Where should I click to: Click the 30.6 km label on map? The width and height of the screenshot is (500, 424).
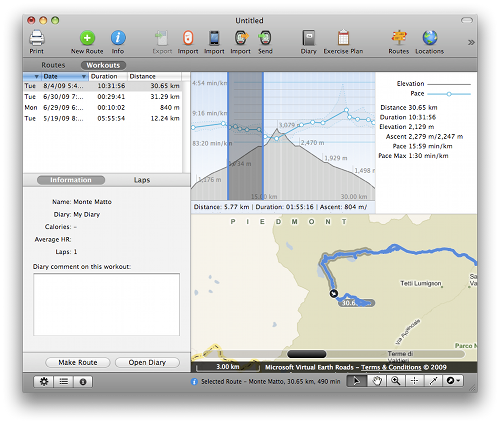coord(357,303)
